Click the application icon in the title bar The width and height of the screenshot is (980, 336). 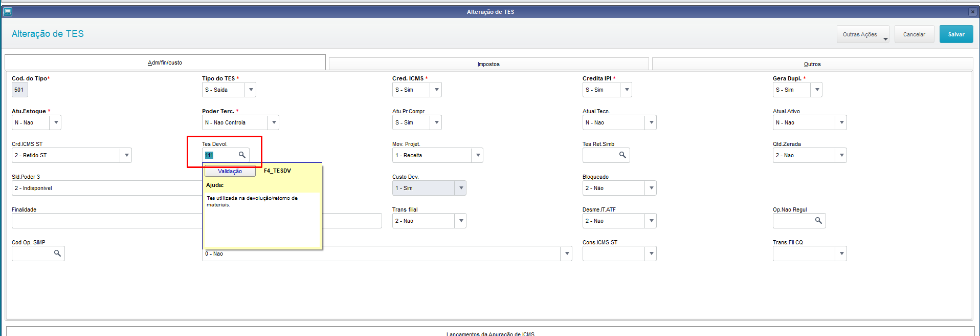pos(8,11)
